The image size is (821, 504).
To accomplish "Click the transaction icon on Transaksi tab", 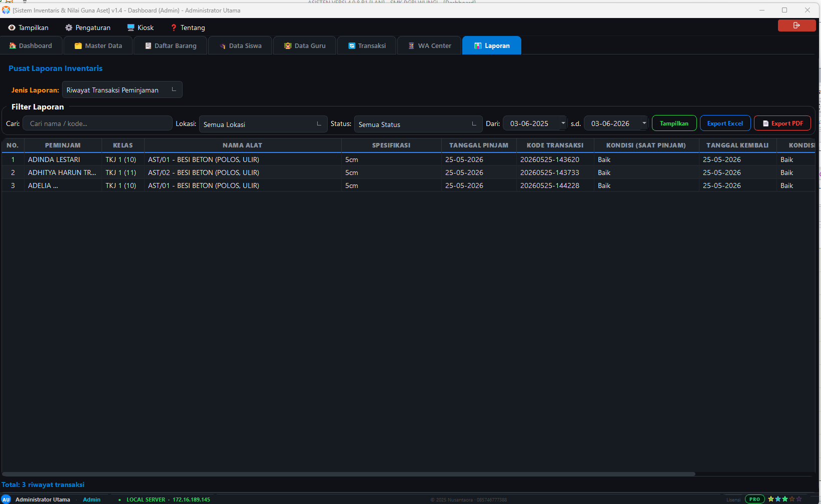I will [x=352, y=45].
